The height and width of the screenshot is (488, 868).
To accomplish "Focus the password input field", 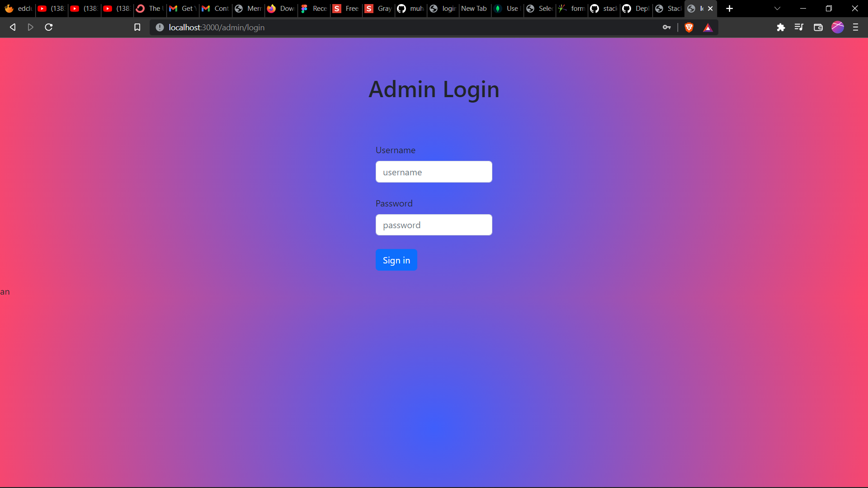I will pos(434,225).
